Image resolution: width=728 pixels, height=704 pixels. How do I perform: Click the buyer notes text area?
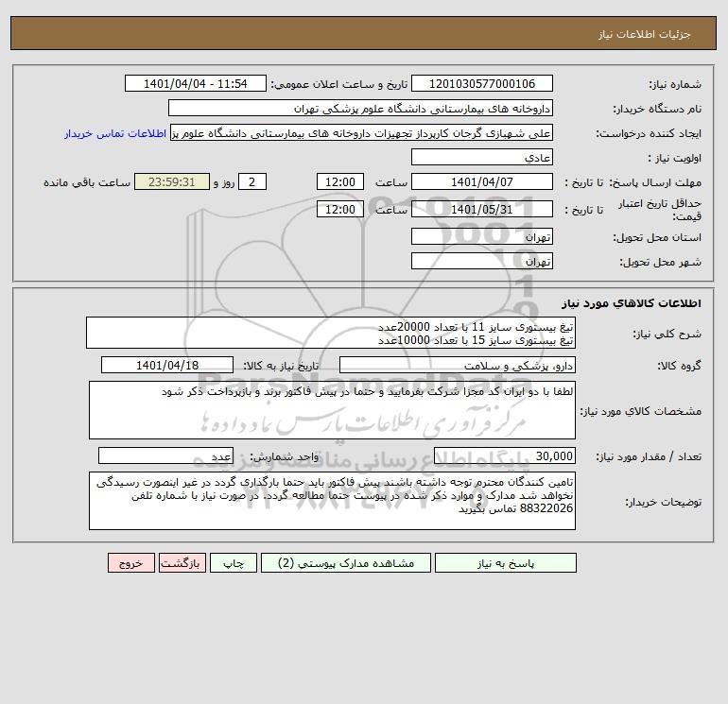coord(332,501)
